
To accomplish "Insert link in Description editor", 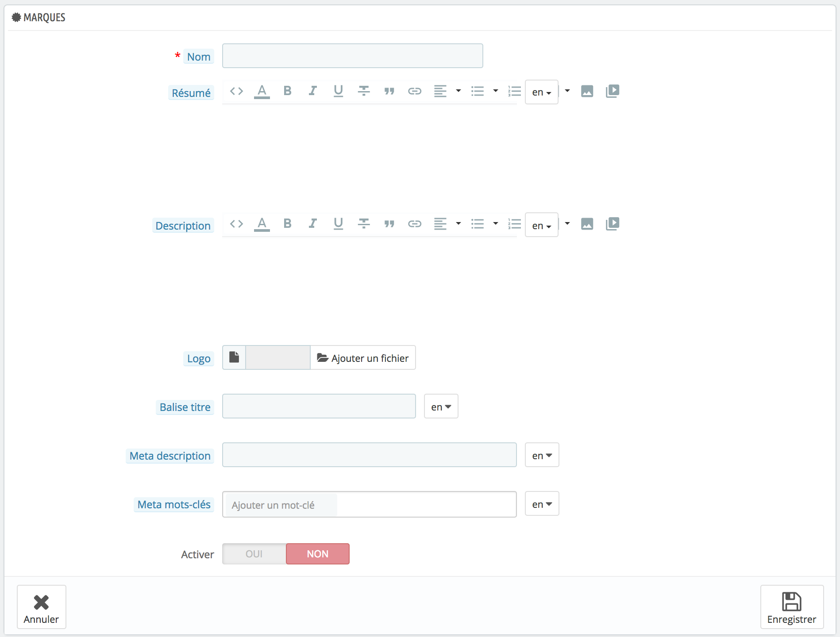I will (415, 224).
